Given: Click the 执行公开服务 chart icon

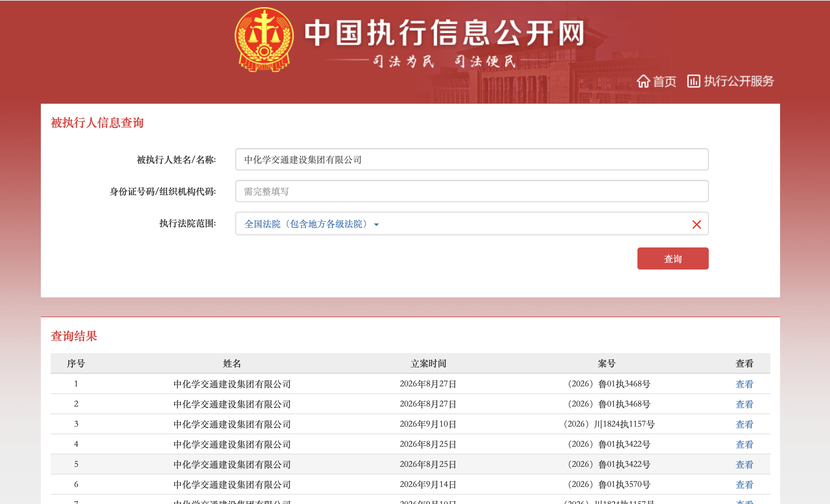Looking at the screenshot, I should coord(693,81).
